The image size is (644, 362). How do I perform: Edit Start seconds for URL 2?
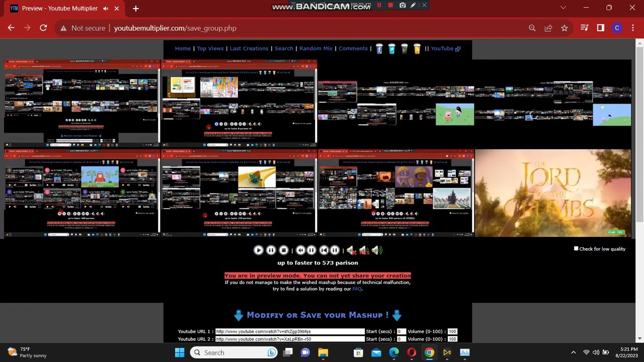point(401,339)
